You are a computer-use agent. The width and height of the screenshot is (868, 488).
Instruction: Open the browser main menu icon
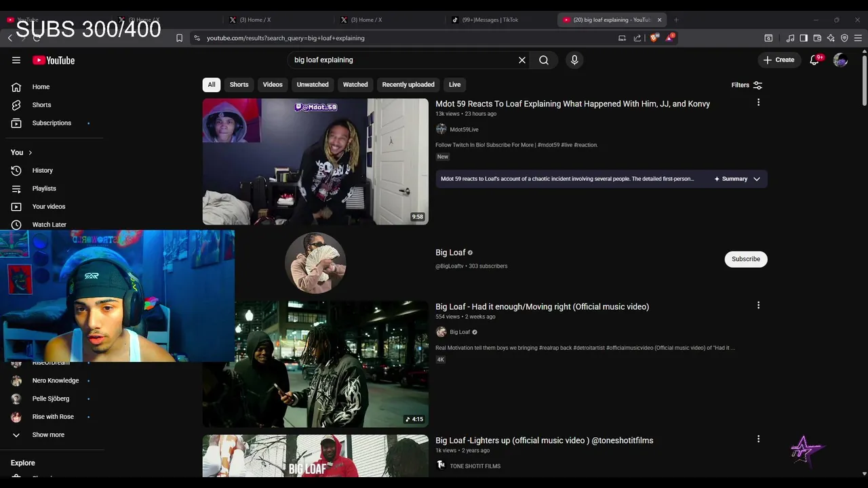point(858,38)
